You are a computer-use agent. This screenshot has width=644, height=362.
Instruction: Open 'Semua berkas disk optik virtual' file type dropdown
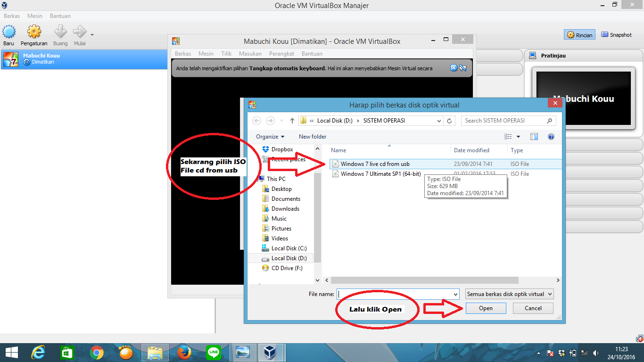510,294
